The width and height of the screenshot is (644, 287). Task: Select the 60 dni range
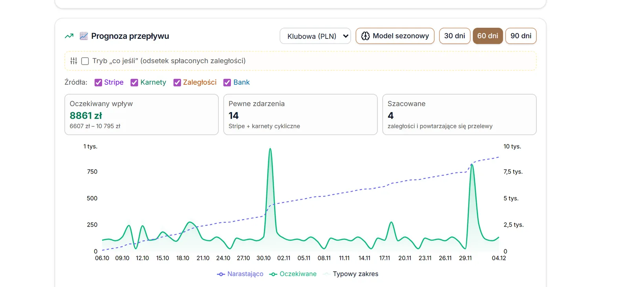click(488, 36)
